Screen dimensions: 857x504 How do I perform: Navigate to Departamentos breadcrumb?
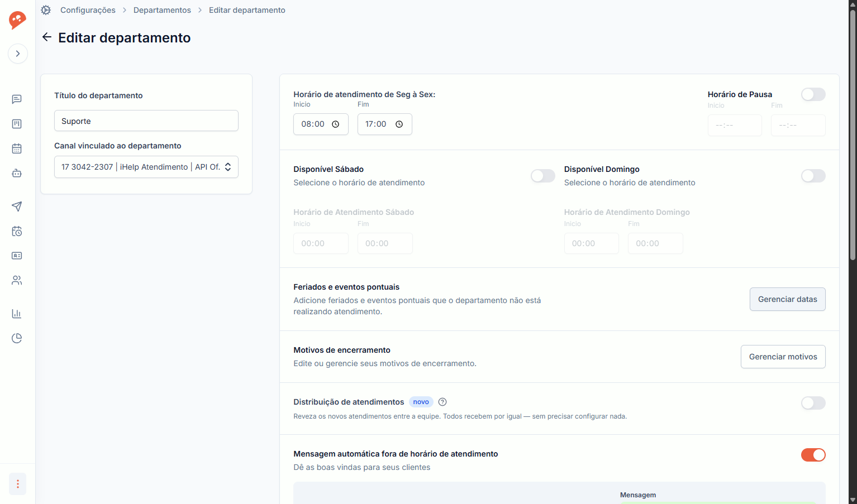[x=162, y=10]
